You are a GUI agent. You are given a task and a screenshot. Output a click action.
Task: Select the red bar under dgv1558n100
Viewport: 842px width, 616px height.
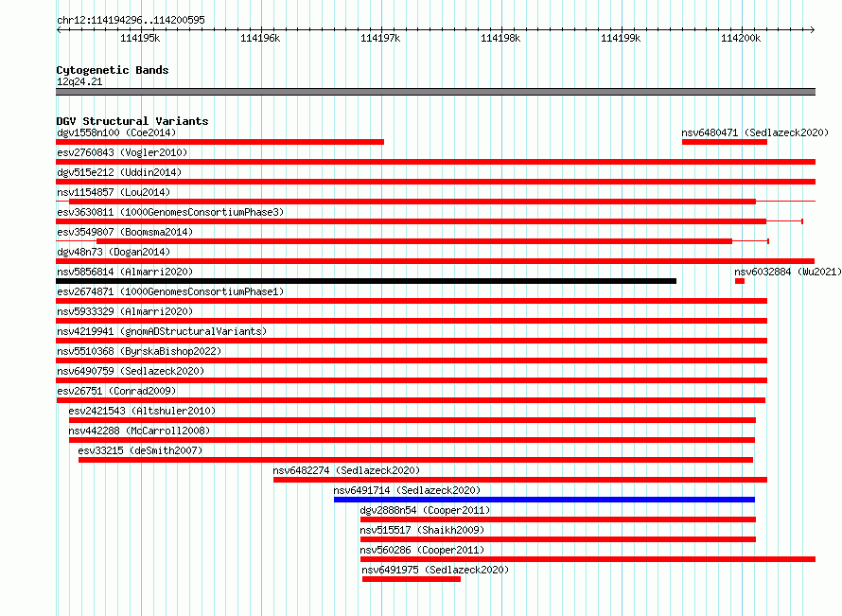point(219,142)
